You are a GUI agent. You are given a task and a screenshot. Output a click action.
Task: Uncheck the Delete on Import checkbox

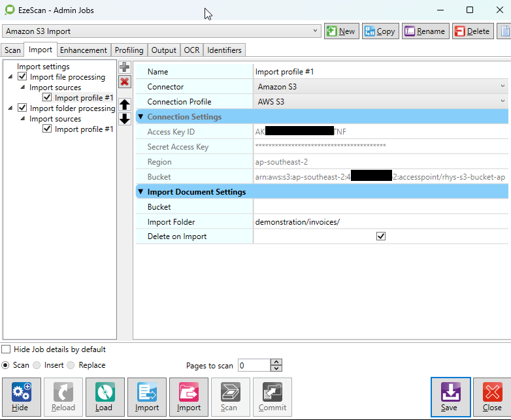coord(381,236)
